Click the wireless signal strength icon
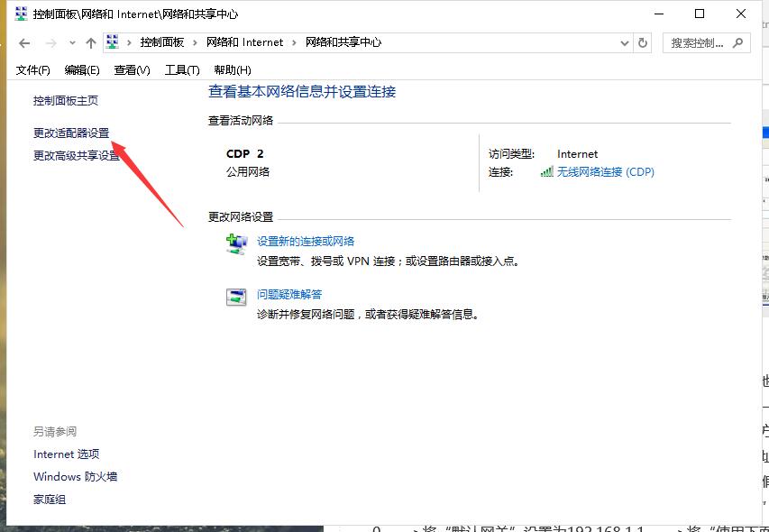769x532 pixels. point(546,172)
